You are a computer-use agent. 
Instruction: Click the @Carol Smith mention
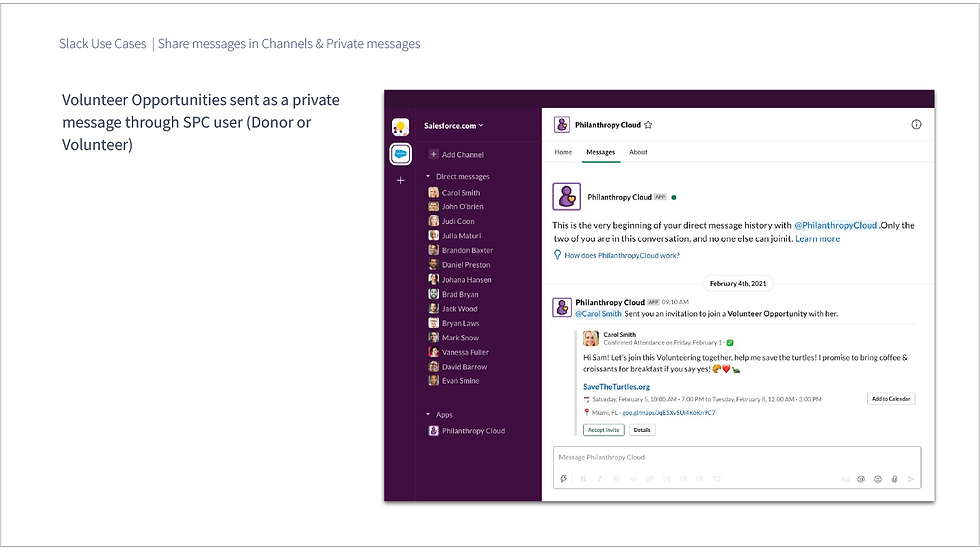coord(598,314)
